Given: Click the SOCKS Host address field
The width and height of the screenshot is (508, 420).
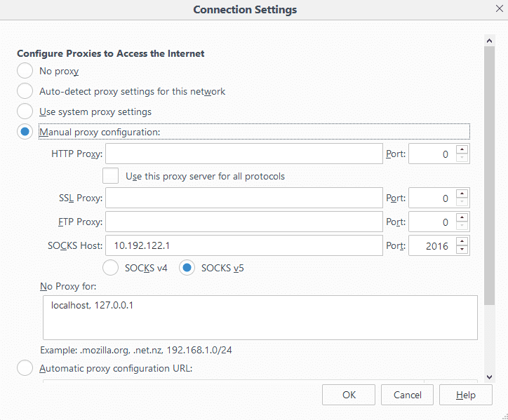Looking at the screenshot, I should point(243,245).
